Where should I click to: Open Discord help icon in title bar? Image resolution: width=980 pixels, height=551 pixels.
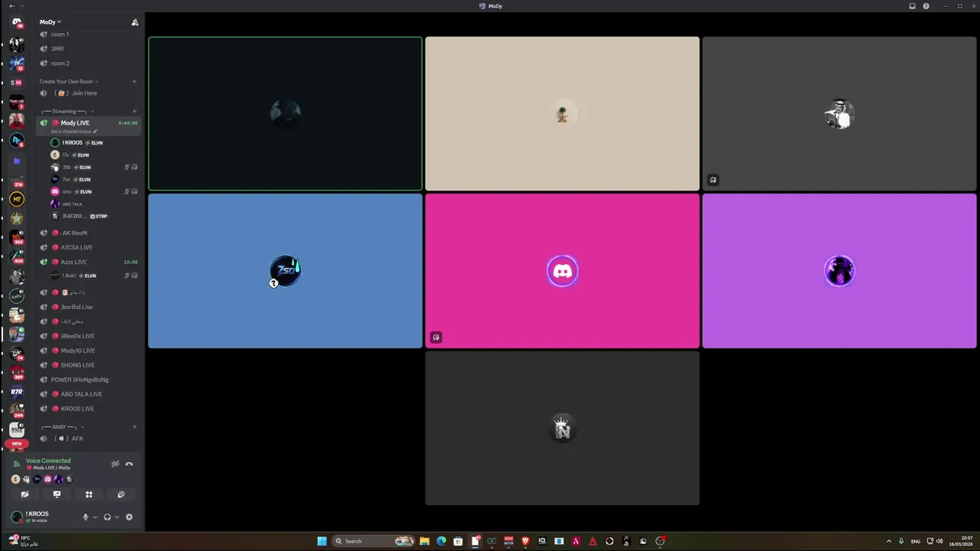pyautogui.click(x=926, y=6)
